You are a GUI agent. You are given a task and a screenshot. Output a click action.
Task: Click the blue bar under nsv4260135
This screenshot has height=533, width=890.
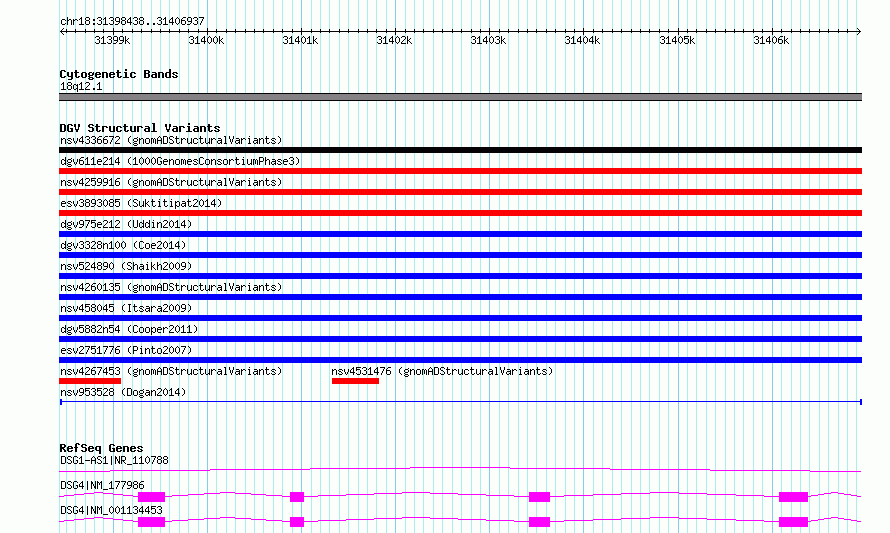[x=460, y=297]
